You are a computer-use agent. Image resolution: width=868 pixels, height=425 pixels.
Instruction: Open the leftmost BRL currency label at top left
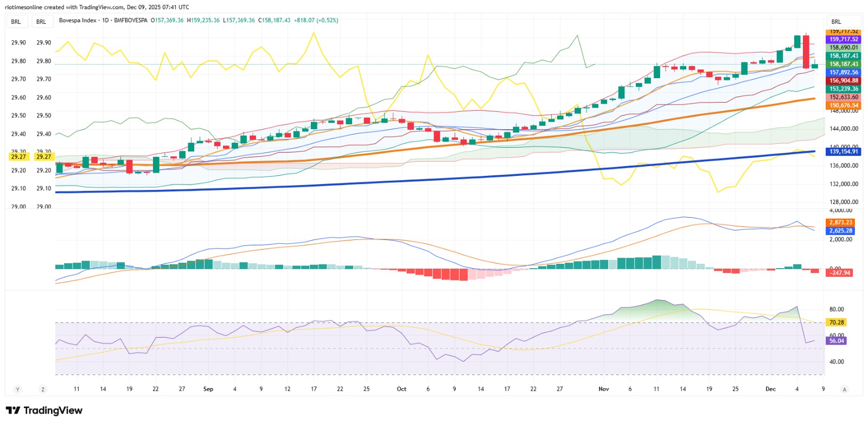[16, 22]
